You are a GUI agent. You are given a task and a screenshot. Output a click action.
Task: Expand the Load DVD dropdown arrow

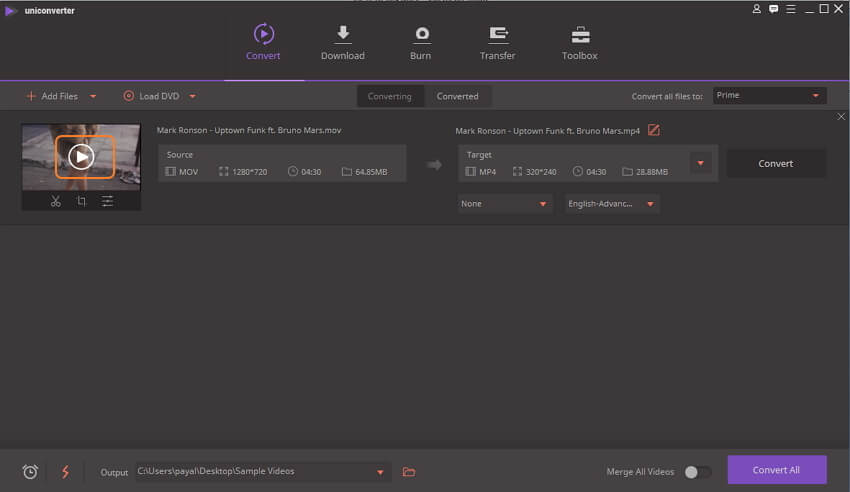(x=192, y=96)
